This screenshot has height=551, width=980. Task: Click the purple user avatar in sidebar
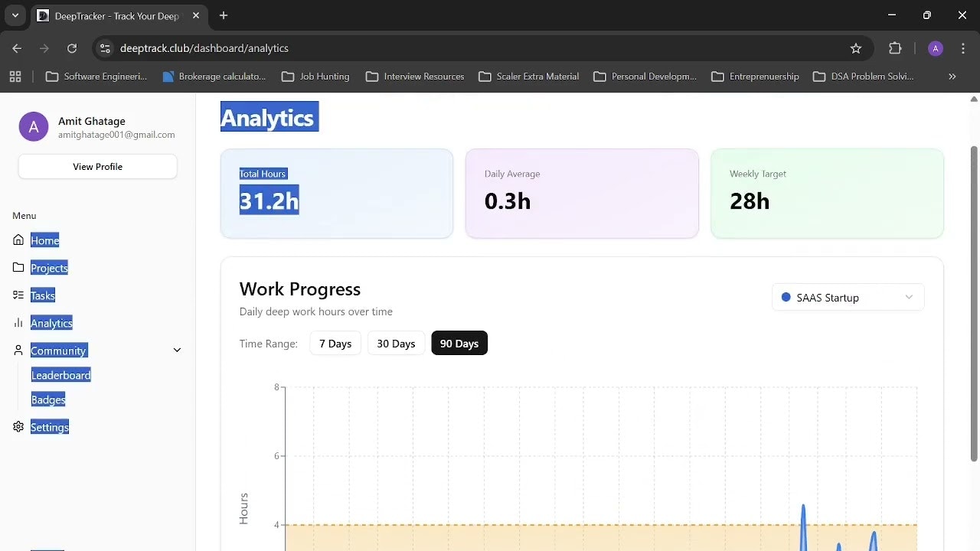(x=34, y=127)
